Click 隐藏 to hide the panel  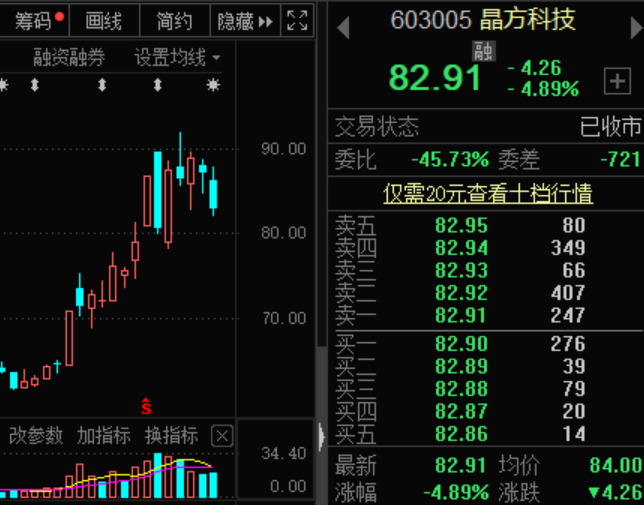(245, 21)
